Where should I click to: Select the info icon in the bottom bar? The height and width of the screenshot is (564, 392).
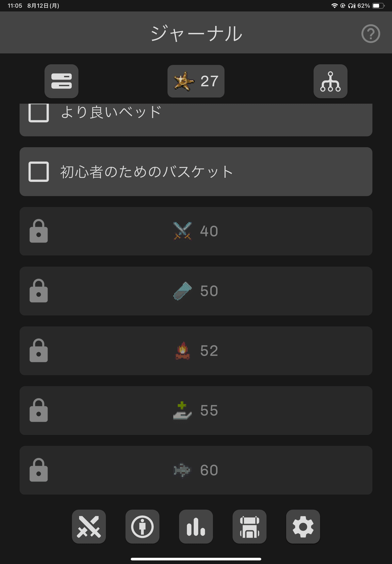tap(142, 526)
